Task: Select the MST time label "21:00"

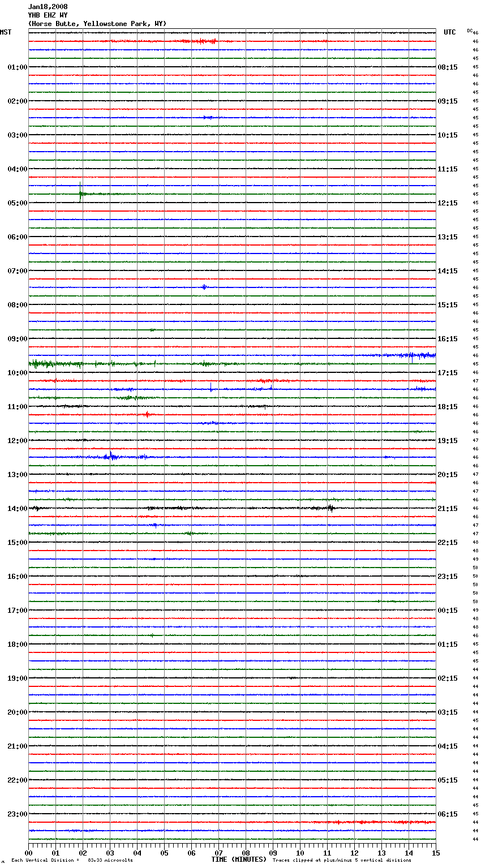Action: point(18,746)
